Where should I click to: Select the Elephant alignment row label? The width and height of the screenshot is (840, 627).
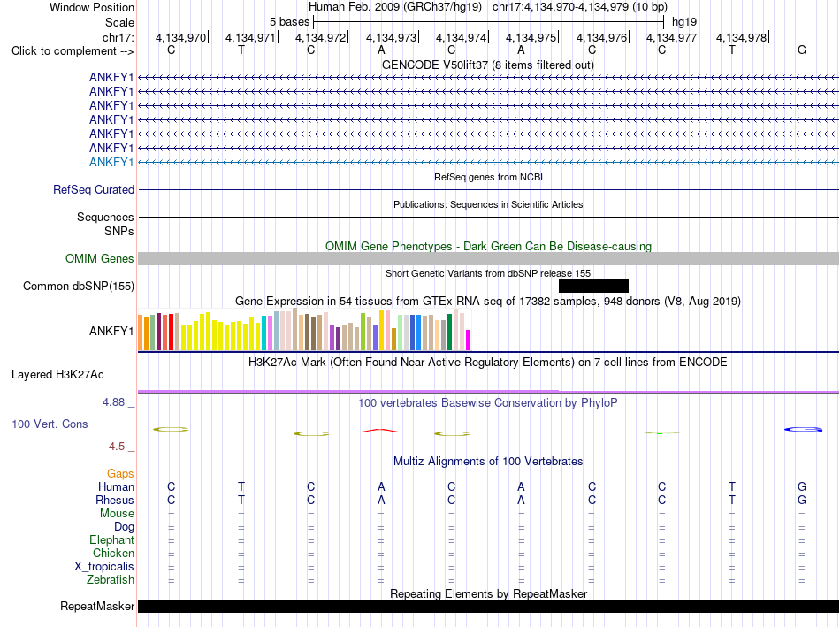point(111,539)
